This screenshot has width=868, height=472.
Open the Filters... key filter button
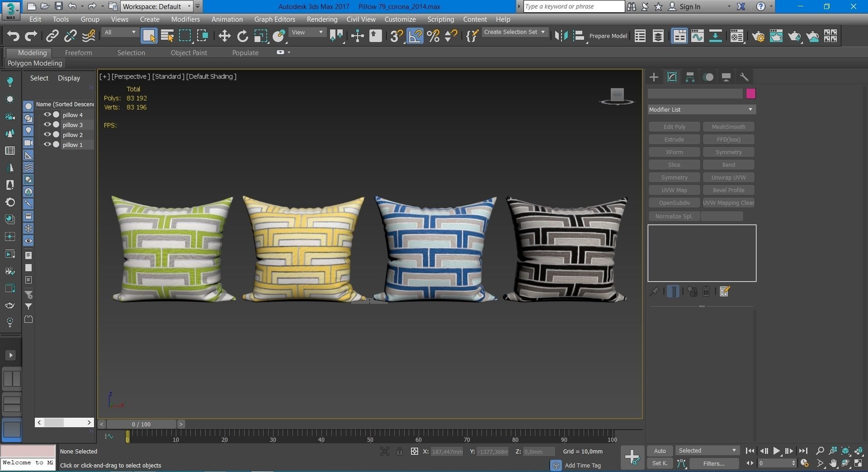click(713, 463)
